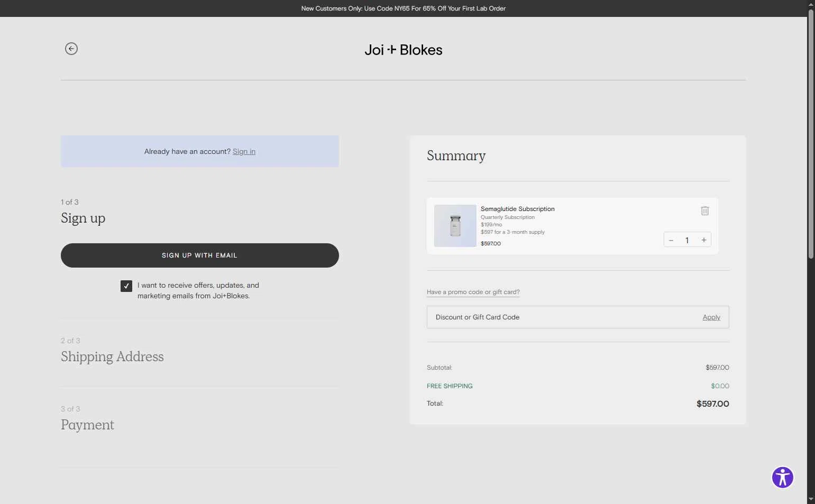The width and height of the screenshot is (815, 504).
Task: Click the $199/mo price text
Action: click(x=491, y=225)
